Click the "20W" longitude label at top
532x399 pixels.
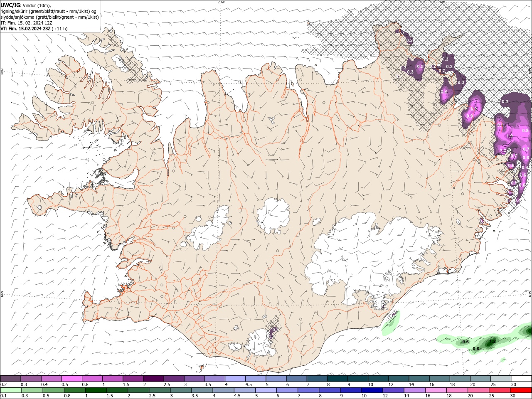point(221,2)
